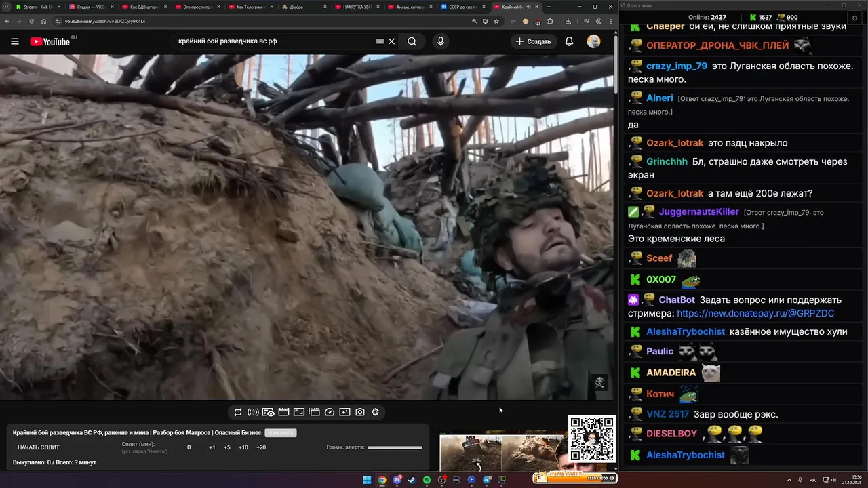Viewport: 868px width, 488px height.
Task: Open the Stream - Kick browser tab
Action: (38, 7)
